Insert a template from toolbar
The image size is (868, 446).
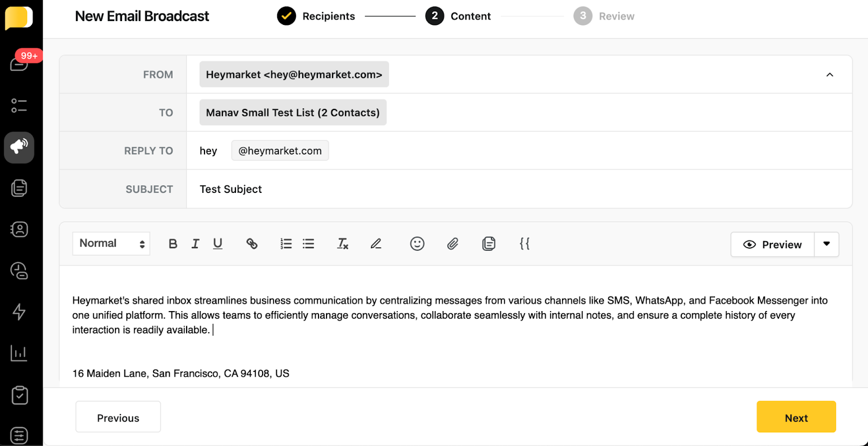click(488, 244)
